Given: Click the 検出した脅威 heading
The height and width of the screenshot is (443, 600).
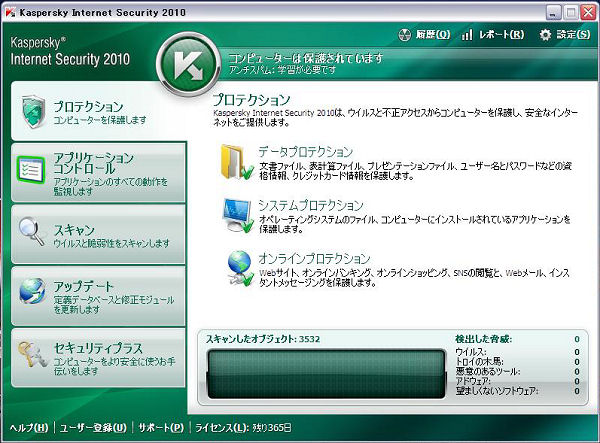Looking at the screenshot, I should coord(484,339).
